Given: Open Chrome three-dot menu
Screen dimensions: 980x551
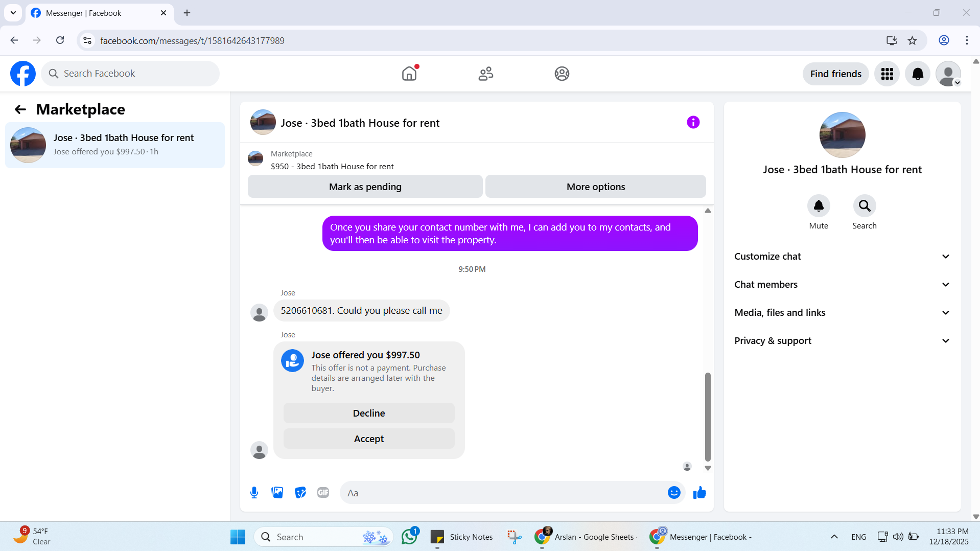Looking at the screenshot, I should [967, 40].
